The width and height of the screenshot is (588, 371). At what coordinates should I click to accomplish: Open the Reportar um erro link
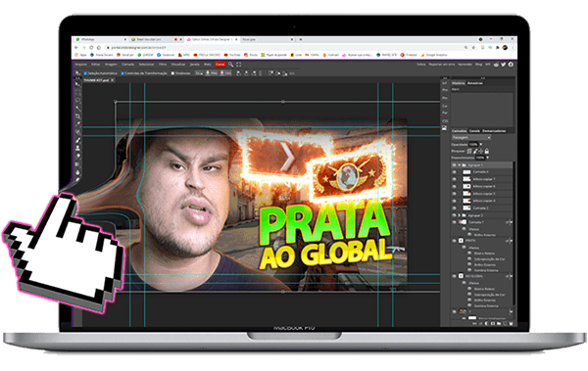coord(442,65)
